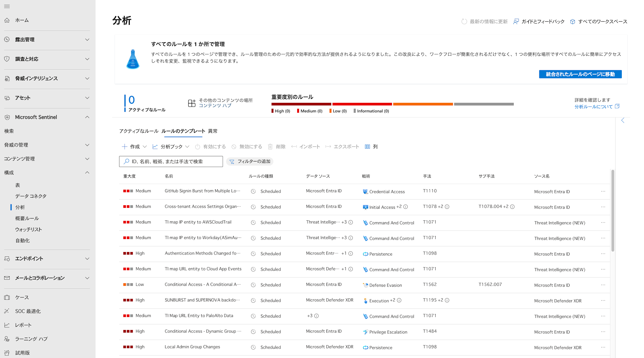Image resolution: width=644 pixels, height=358 pixels.
Task: Collapse the Microsoft Sentinel section chevron
Action: coord(87,117)
